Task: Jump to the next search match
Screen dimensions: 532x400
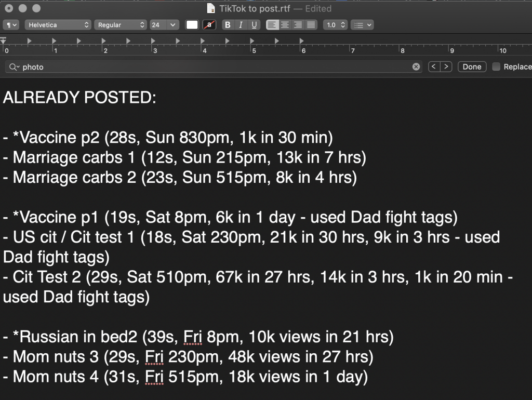Action: click(446, 67)
